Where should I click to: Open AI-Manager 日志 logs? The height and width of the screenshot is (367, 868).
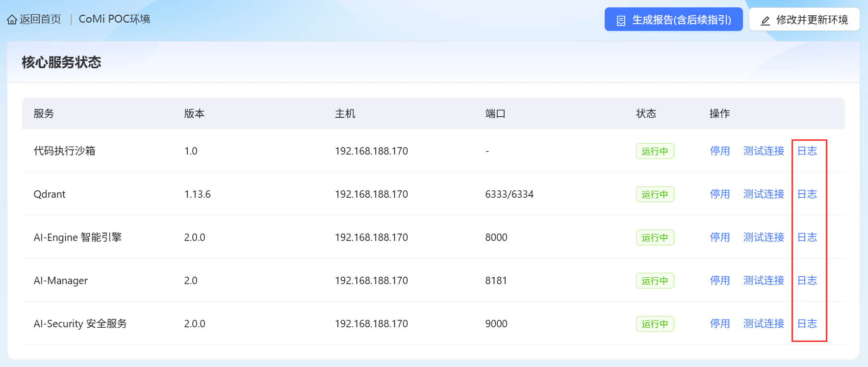[807, 281]
